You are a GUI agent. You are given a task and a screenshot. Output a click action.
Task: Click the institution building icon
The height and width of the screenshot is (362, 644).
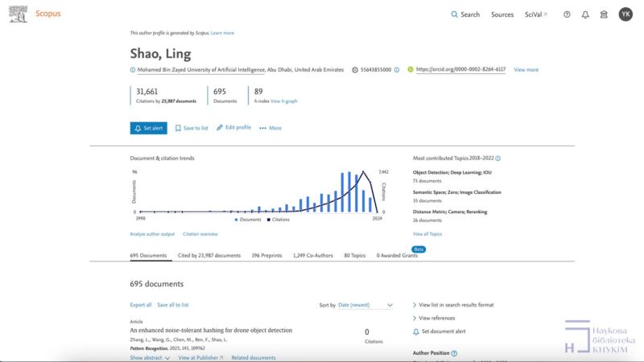(x=604, y=14)
